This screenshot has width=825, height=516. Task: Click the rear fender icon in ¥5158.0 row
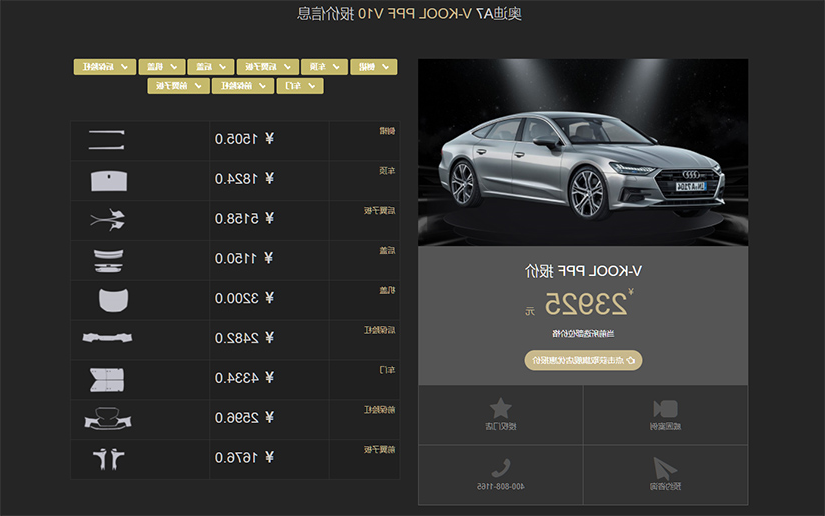tap(108, 220)
